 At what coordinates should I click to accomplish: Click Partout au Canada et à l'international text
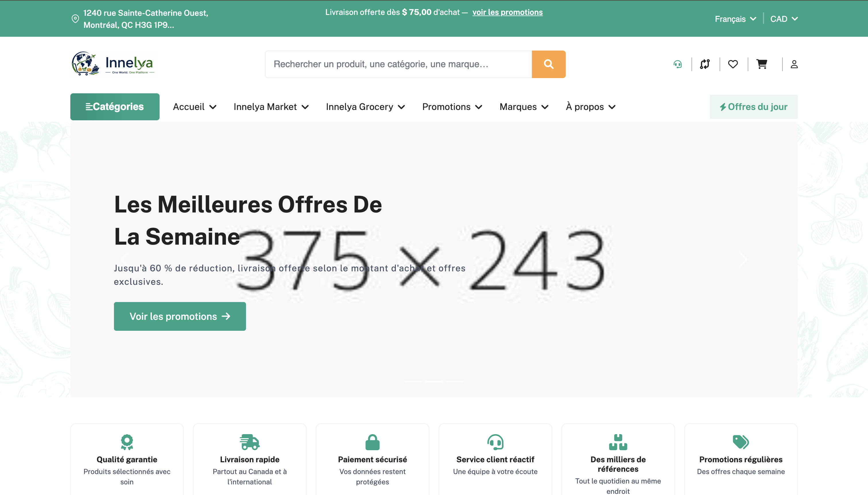[x=249, y=476]
